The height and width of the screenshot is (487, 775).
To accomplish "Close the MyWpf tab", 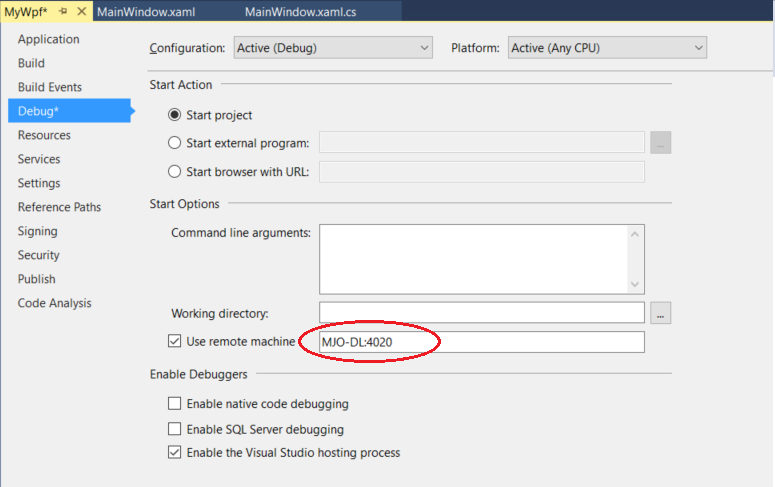I will point(80,10).
